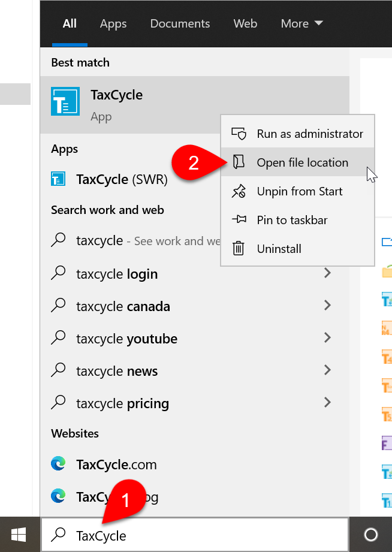Click the Open file location folder icon
The width and height of the screenshot is (392, 552).
point(239,162)
